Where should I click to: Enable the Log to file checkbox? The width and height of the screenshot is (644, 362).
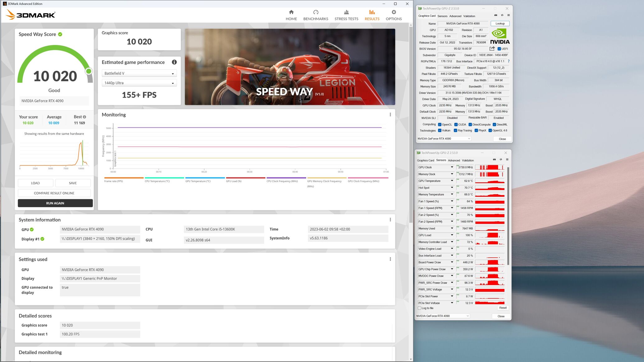(419, 308)
